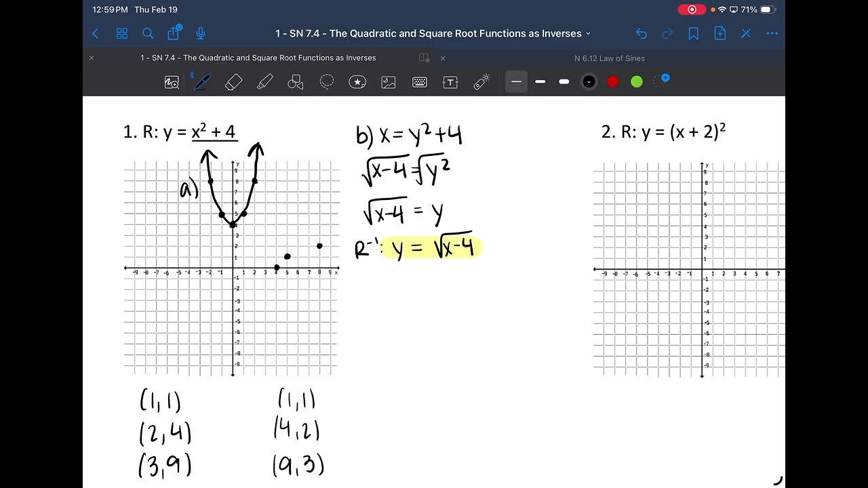Tap the screen recording indicator
Image resolution: width=868 pixels, height=488 pixels.
(x=692, y=9)
